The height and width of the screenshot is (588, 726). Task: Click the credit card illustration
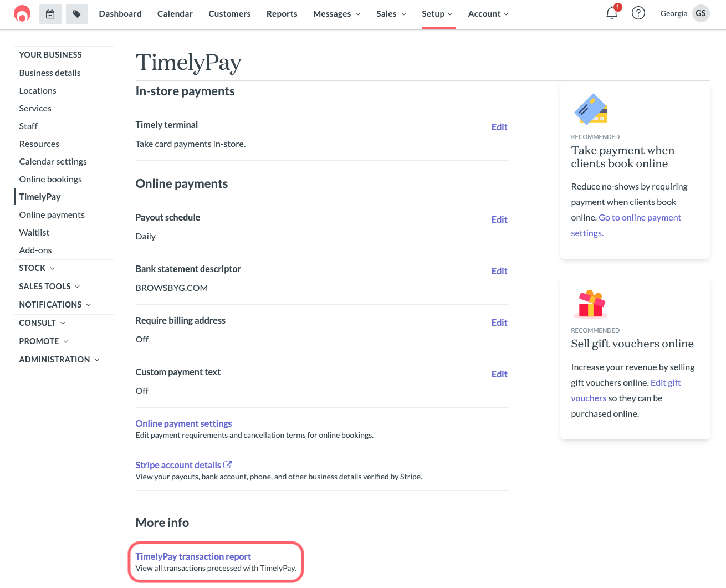pyautogui.click(x=591, y=109)
